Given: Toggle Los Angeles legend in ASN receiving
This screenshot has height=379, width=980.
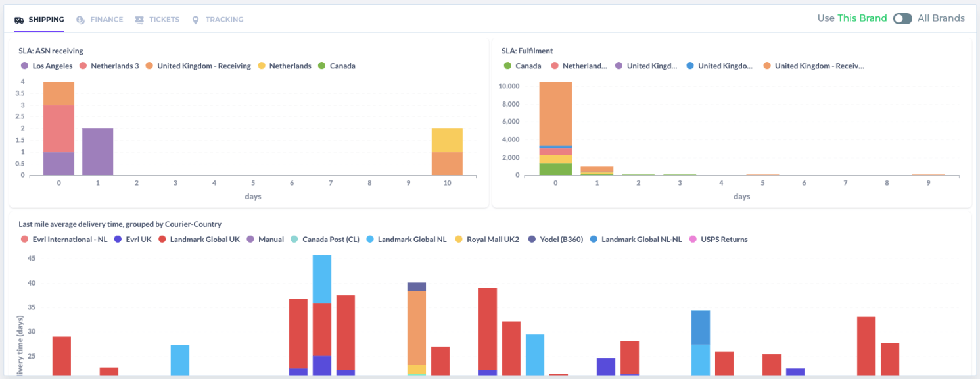Looking at the screenshot, I should 52,66.
